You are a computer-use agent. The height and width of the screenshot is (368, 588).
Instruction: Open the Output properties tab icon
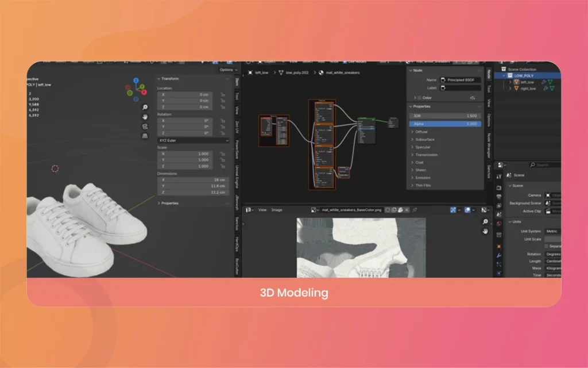[x=499, y=197]
